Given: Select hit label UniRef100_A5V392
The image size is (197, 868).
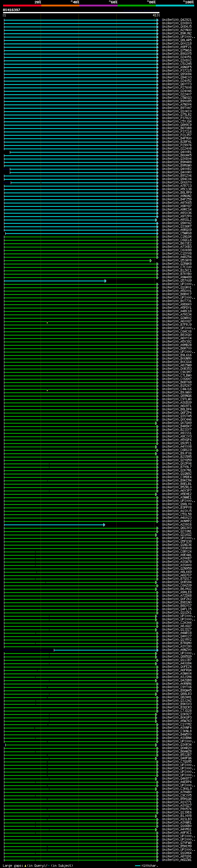Looking at the screenshot, I should click(x=177, y=342).
